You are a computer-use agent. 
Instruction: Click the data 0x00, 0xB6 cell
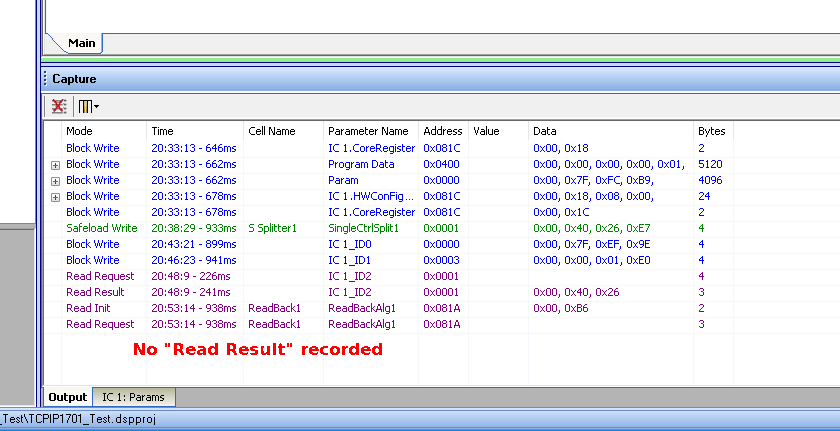point(561,308)
